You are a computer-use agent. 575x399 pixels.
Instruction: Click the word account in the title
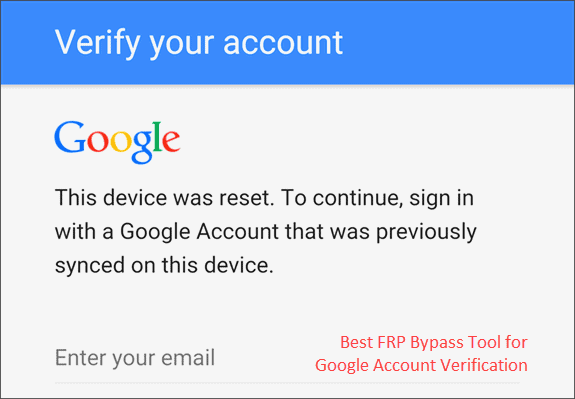coord(283,44)
